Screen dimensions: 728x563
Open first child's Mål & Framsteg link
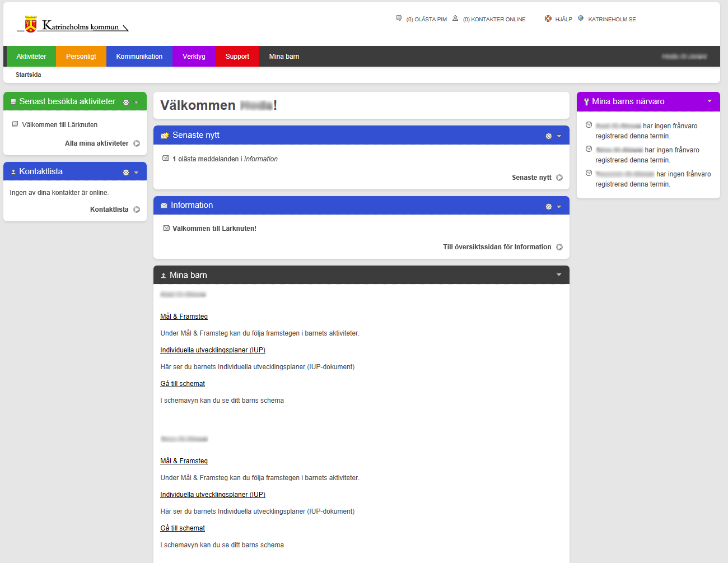(184, 317)
